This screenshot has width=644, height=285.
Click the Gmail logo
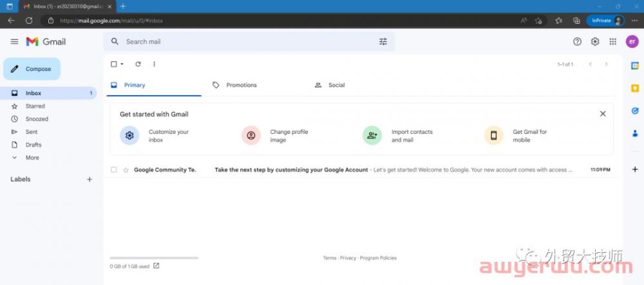coord(46,41)
